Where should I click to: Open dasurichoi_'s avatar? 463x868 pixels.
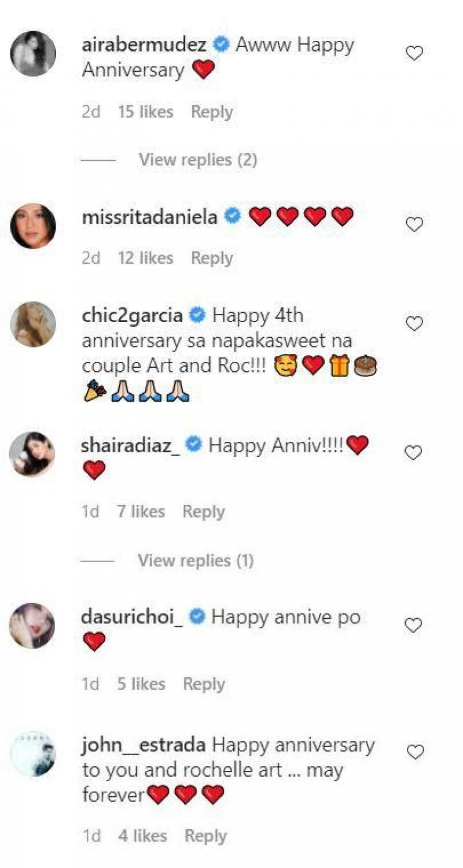pyautogui.click(x=33, y=626)
